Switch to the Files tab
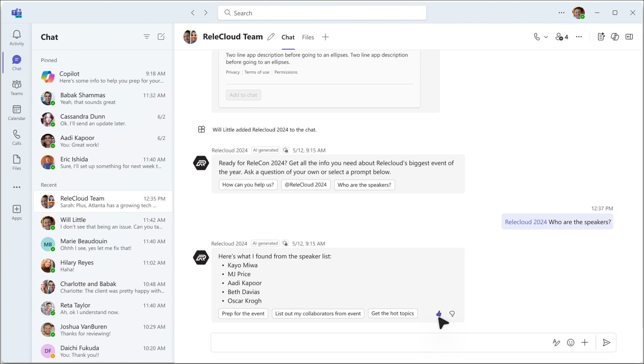The width and height of the screenshot is (644, 364). (308, 37)
